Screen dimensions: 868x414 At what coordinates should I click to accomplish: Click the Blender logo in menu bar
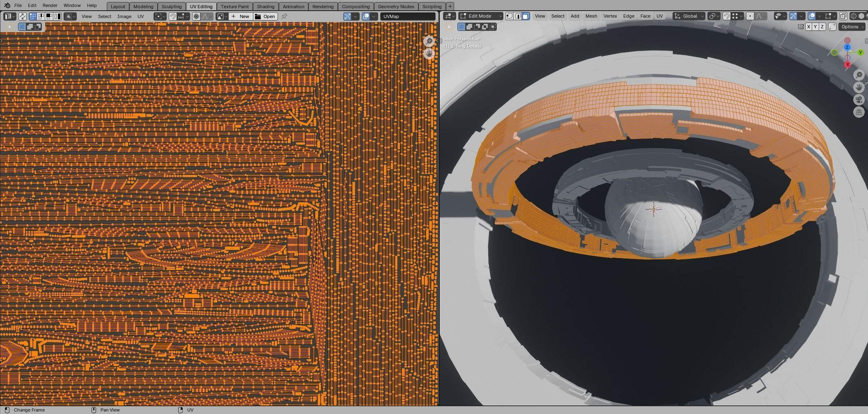7,5
